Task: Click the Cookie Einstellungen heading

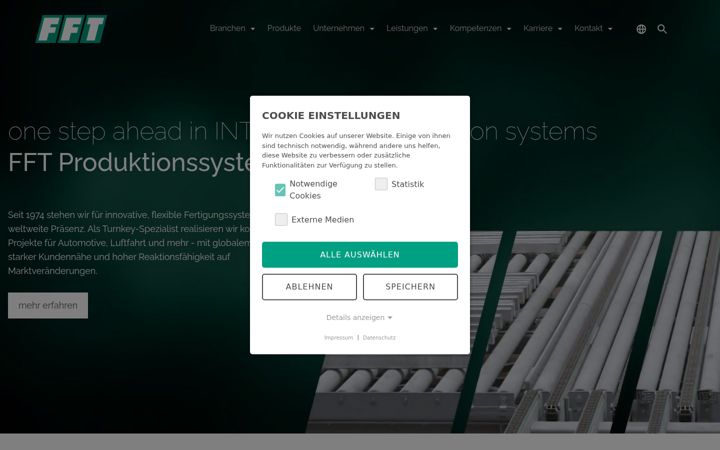Action: click(x=331, y=116)
